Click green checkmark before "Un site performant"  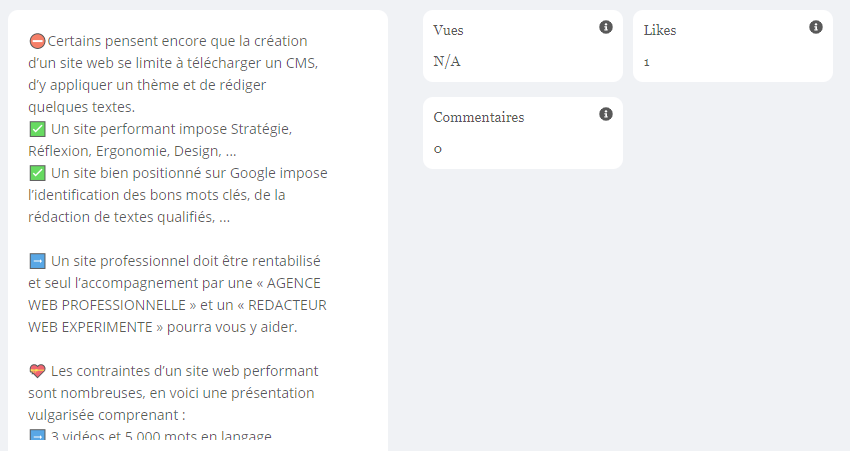tap(37, 129)
